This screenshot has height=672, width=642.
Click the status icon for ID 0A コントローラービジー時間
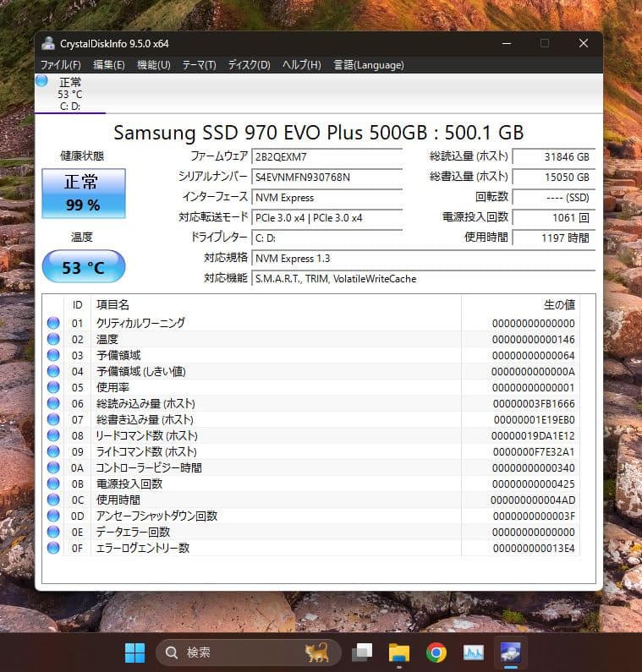[x=53, y=467]
